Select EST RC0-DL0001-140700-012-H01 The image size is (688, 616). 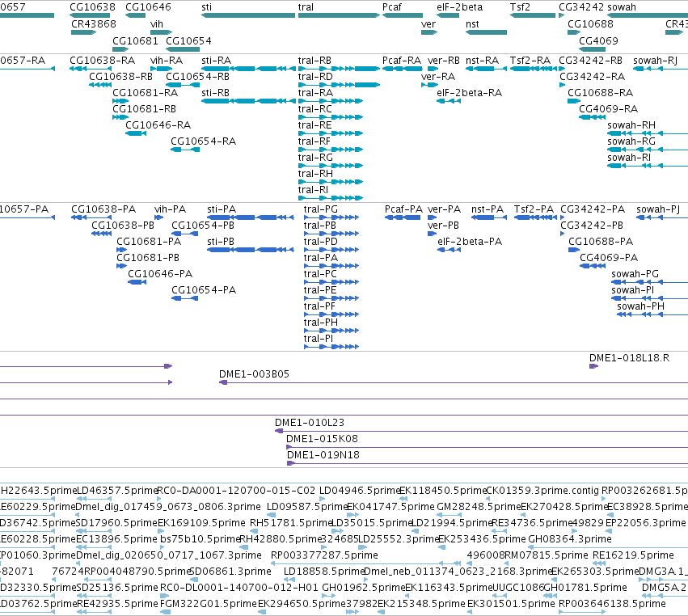pyautogui.click(x=165, y=596)
